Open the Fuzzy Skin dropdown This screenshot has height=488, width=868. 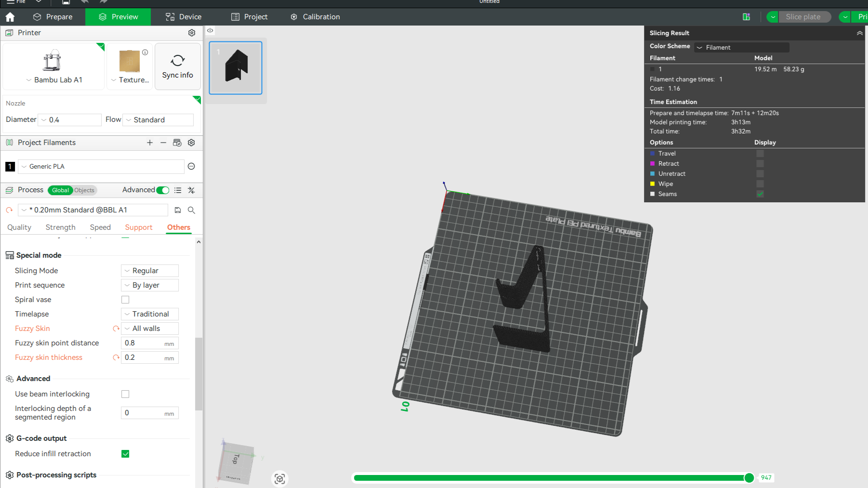coord(150,329)
